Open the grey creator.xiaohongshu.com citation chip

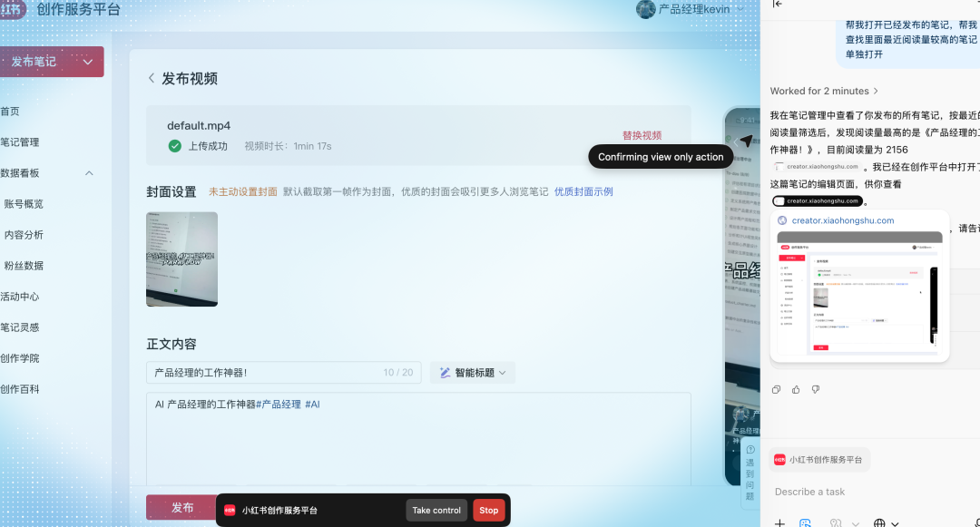pos(818,167)
